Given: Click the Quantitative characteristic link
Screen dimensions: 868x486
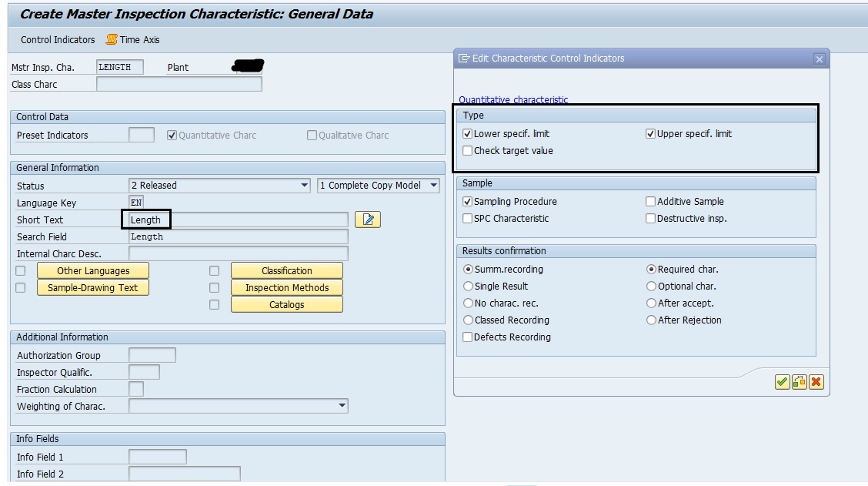Looking at the screenshot, I should click(x=512, y=99).
